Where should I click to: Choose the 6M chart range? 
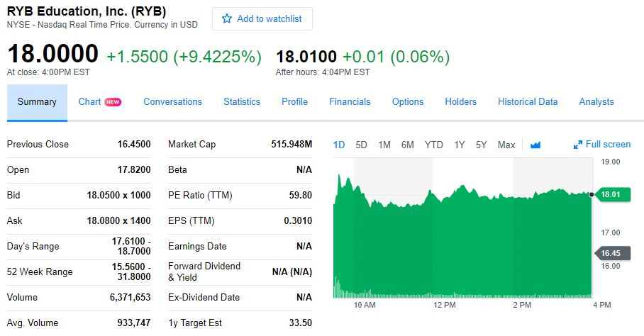(x=407, y=145)
